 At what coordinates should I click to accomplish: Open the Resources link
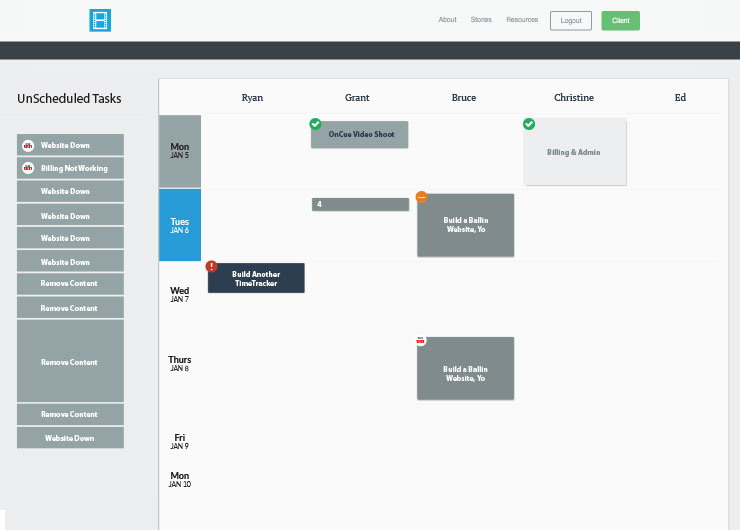pyautogui.click(x=522, y=20)
